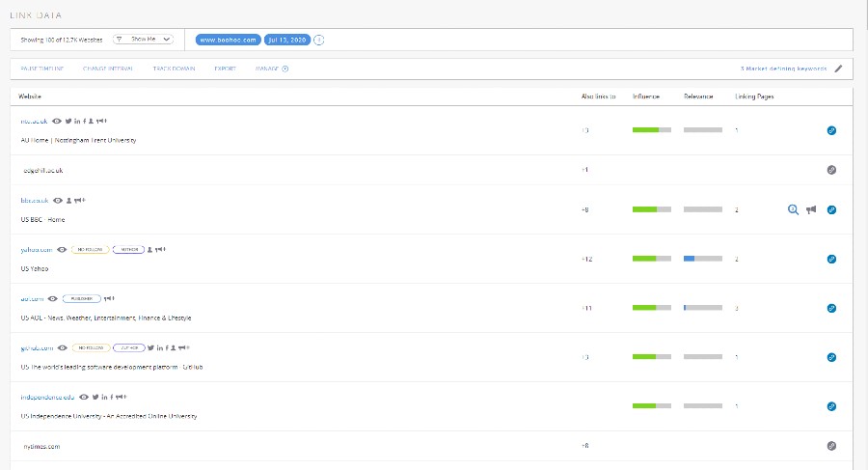Open the Twitter icon next to github.com
The height and width of the screenshot is (470, 868).
tap(151, 347)
